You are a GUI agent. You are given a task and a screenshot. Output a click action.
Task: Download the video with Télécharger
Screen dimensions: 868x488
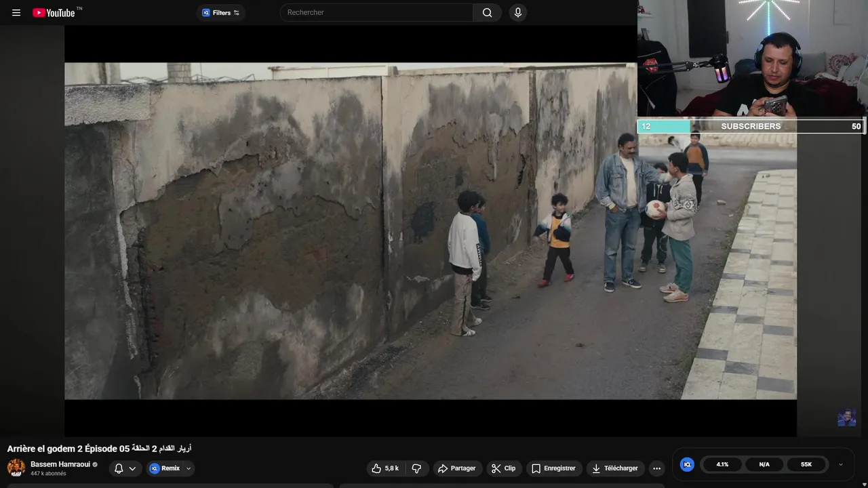tap(614, 468)
